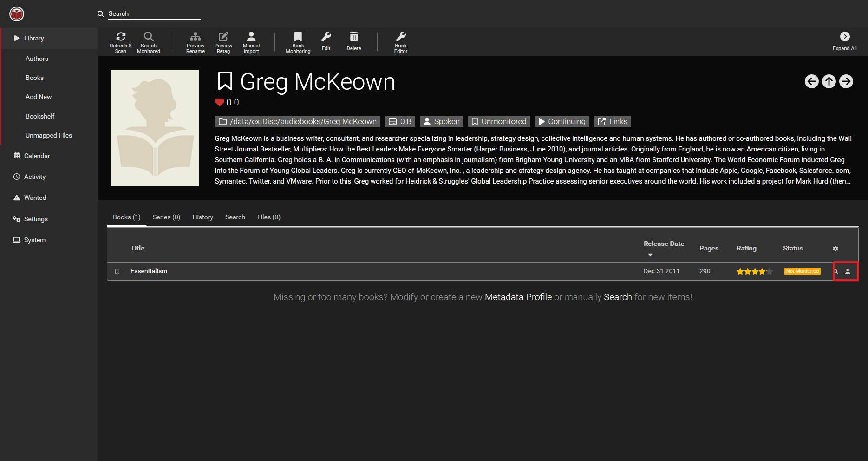Click the Delete trash icon
This screenshot has width=868, height=461.
pyautogui.click(x=354, y=37)
